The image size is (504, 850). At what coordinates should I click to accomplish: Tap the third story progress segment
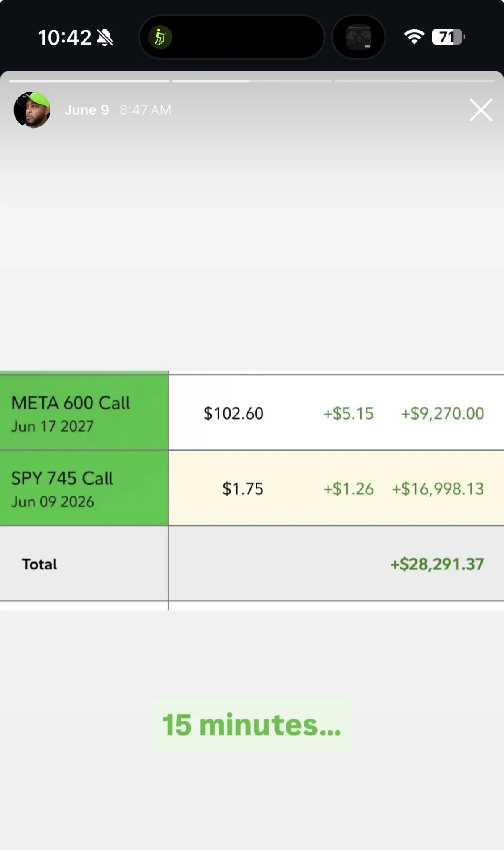click(415, 81)
